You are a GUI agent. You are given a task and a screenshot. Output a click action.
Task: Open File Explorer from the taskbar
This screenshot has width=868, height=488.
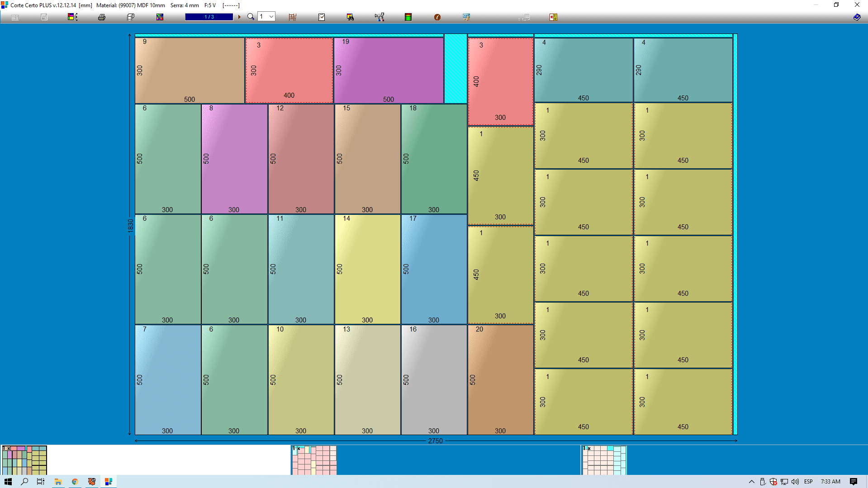coord(58,482)
